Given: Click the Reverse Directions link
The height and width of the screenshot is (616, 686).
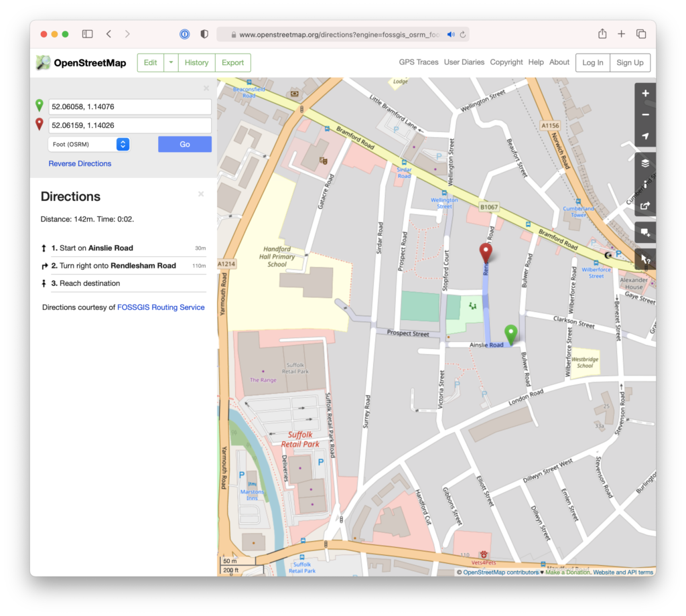Looking at the screenshot, I should click(80, 163).
